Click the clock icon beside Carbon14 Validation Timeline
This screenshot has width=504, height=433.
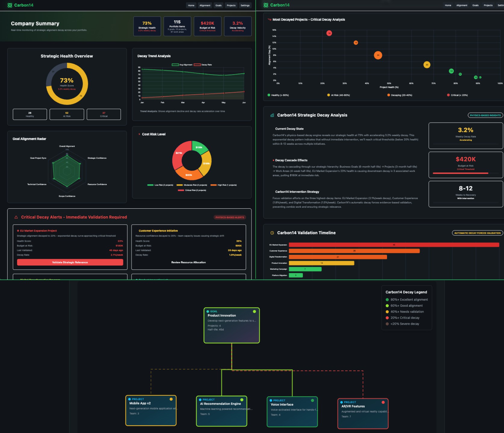[x=272, y=232]
